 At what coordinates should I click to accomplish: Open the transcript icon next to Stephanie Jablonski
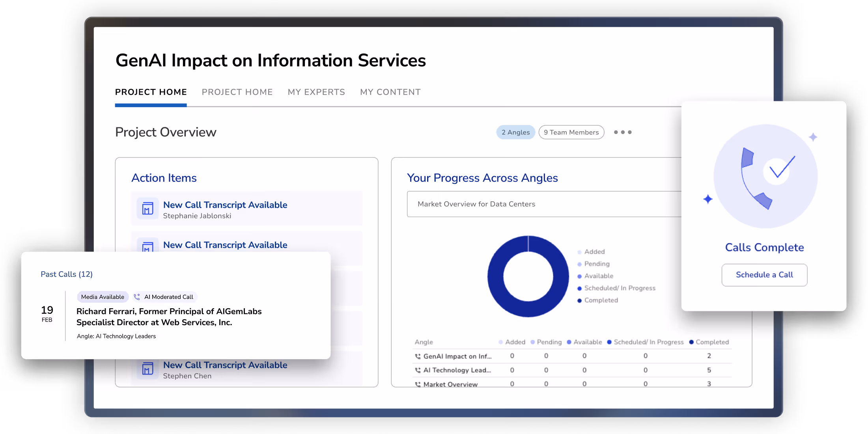147,208
